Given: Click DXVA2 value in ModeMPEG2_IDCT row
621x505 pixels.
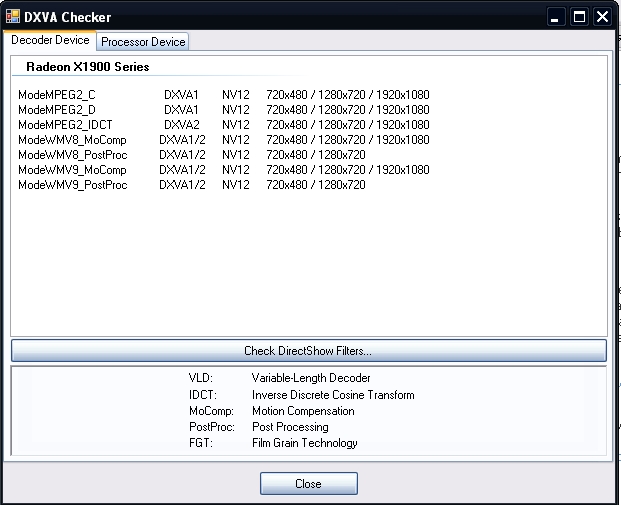Looking at the screenshot, I should pyautogui.click(x=182, y=125).
